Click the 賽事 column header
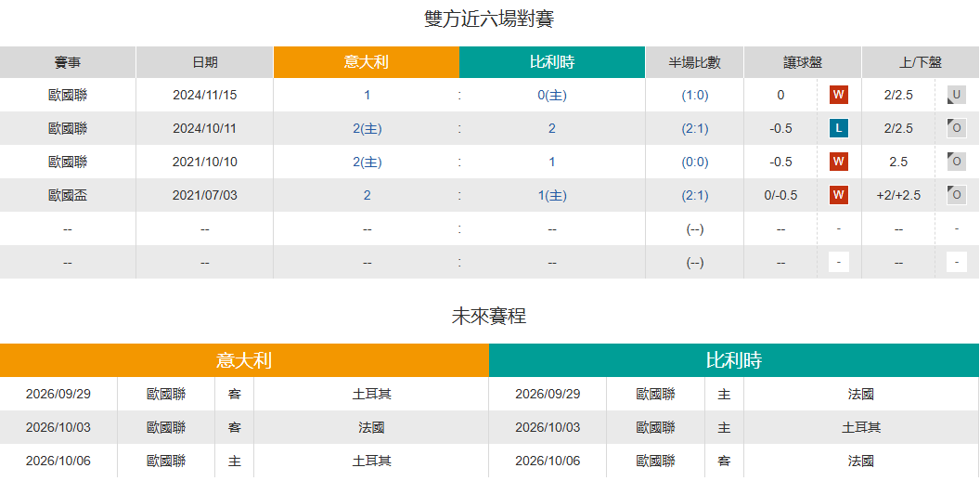Screen dimensions: 980x481 [x=68, y=62]
